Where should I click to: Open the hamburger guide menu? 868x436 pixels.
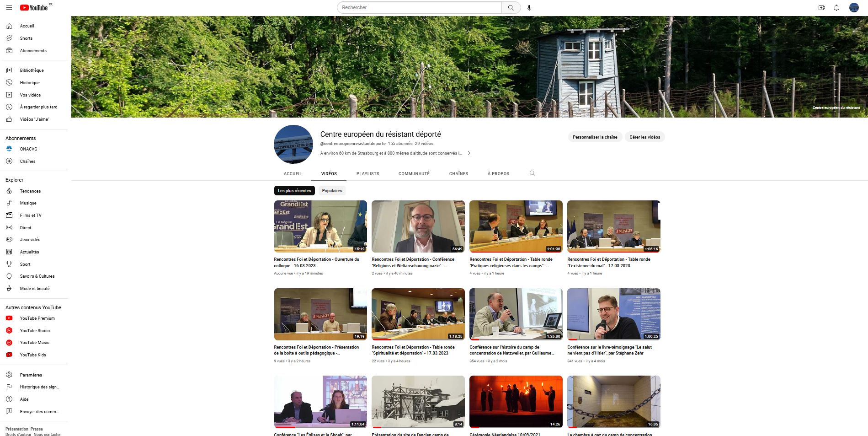pos(9,8)
